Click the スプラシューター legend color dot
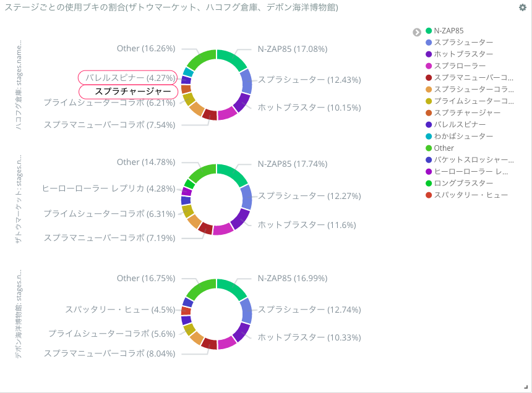The width and height of the screenshot is (532, 393). coord(429,43)
